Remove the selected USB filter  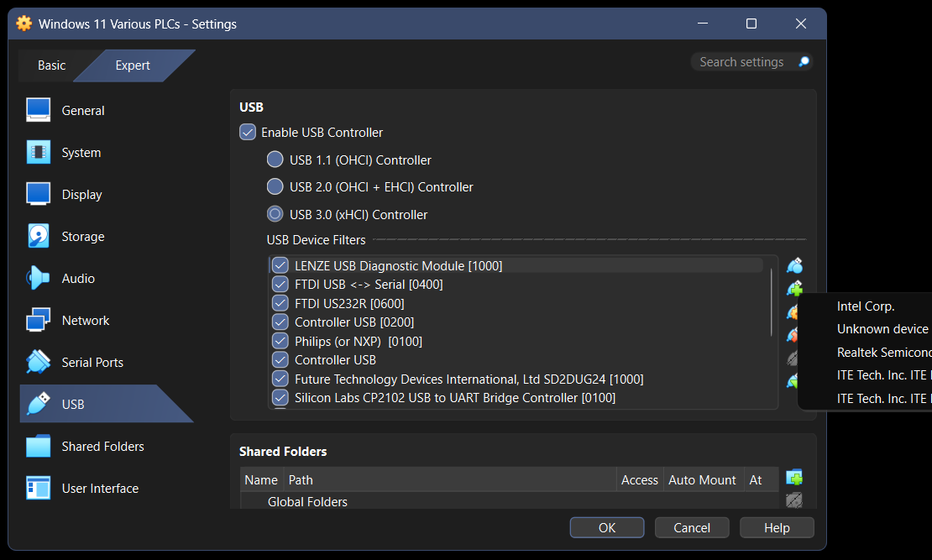[793, 335]
